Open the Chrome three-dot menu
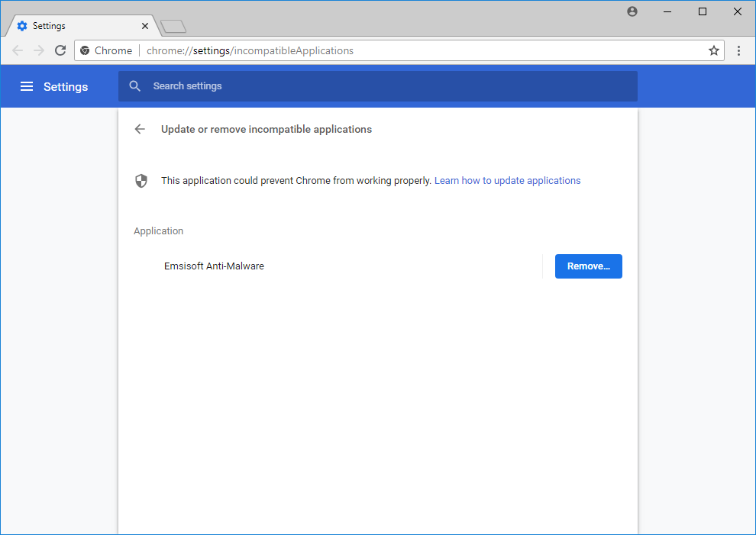 738,50
